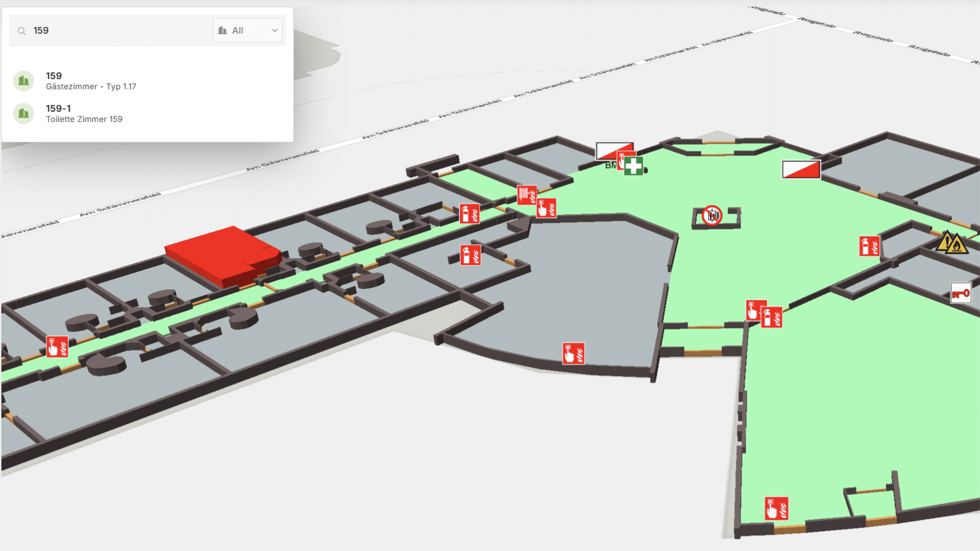Click the building icon beside result 159
This screenshot has width=980, height=551.
[24, 81]
